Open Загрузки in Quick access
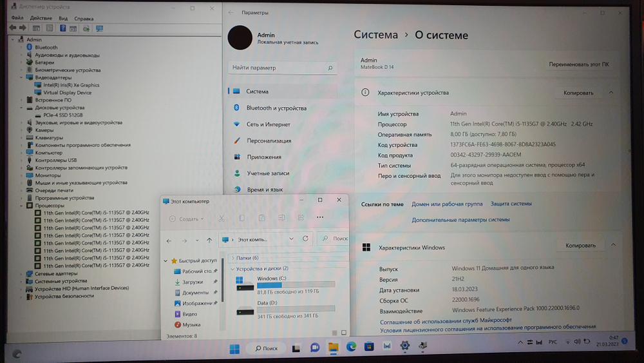This screenshot has height=363, width=644. coord(193,282)
